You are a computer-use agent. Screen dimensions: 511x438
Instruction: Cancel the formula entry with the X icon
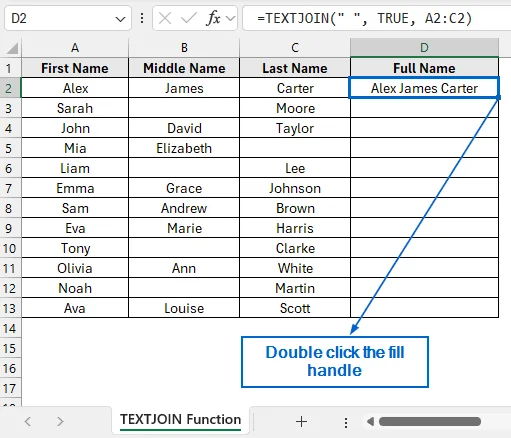coord(165,18)
